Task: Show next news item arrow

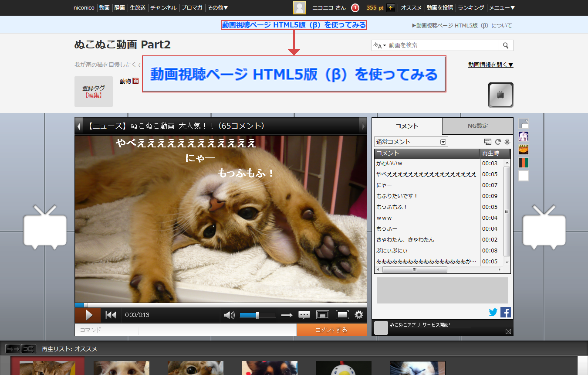Action: pos(362,126)
